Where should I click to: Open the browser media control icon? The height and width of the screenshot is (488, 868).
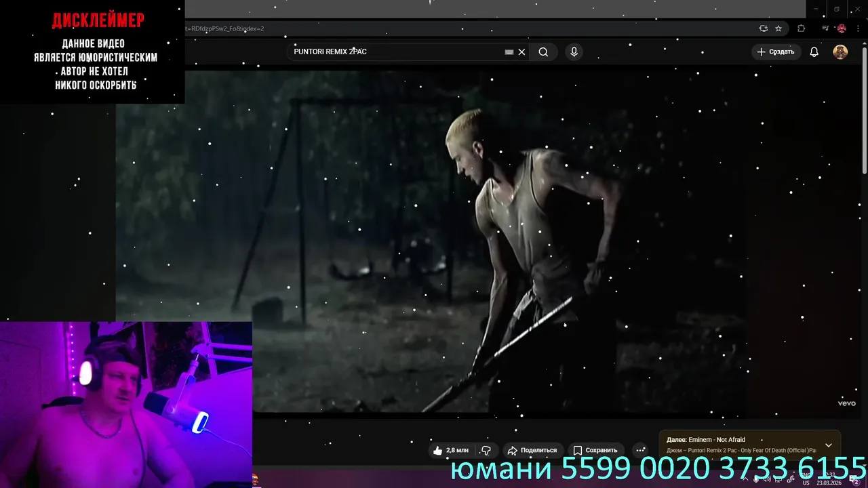click(x=825, y=28)
